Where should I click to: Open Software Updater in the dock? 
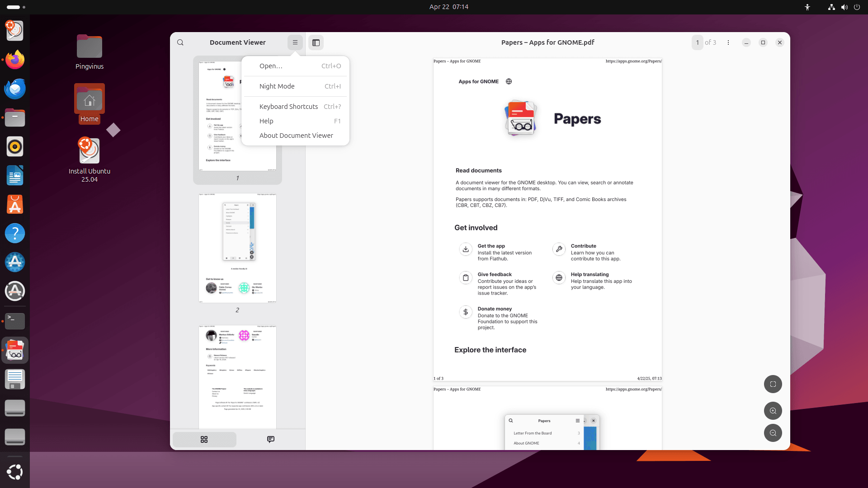click(15, 291)
